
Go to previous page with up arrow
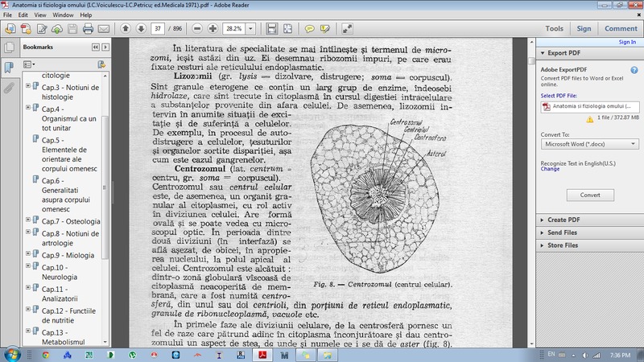126,28
